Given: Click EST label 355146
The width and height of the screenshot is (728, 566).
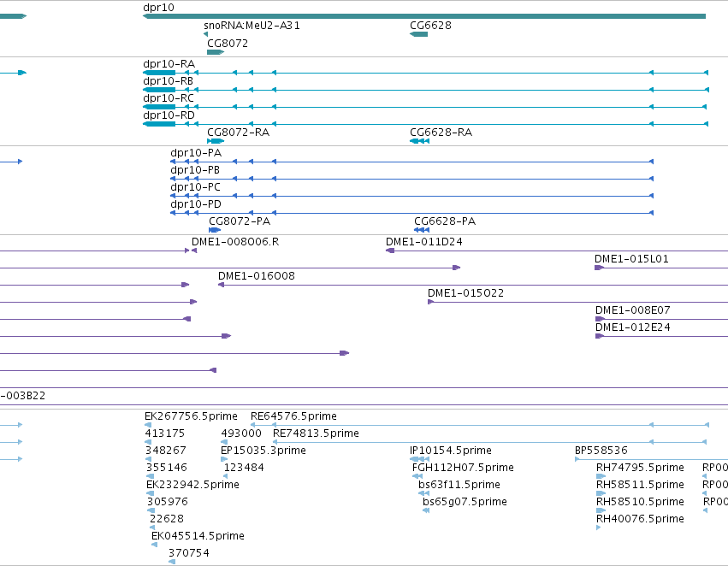Looking at the screenshot, I should (x=167, y=469).
